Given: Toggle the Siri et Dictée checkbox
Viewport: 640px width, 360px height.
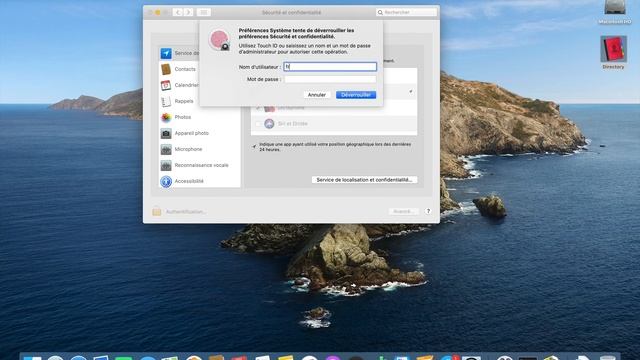Looking at the screenshot, I should click(258, 124).
